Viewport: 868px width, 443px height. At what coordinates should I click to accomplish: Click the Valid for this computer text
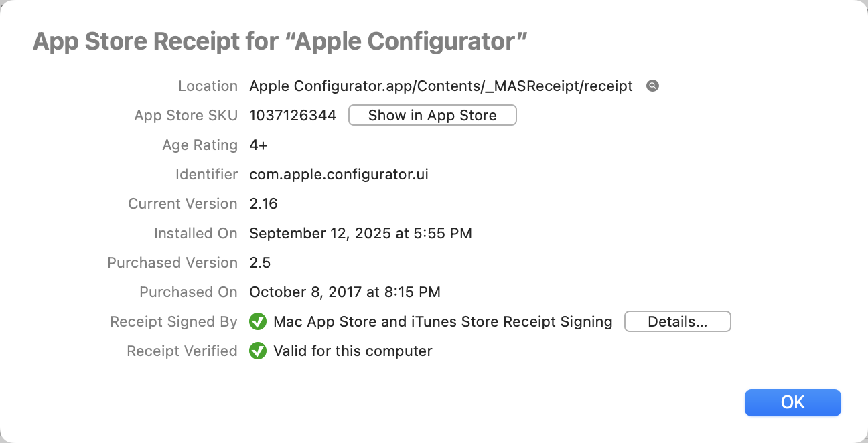[x=352, y=351]
